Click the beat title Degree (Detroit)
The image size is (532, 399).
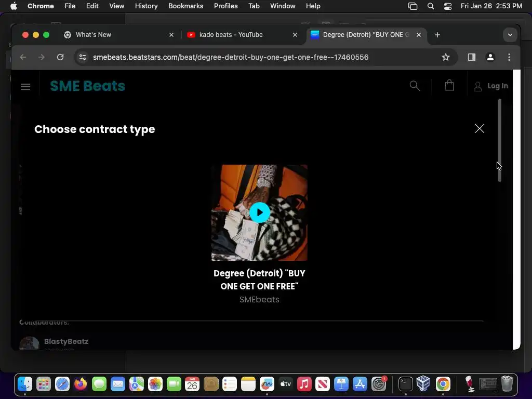[260, 280]
